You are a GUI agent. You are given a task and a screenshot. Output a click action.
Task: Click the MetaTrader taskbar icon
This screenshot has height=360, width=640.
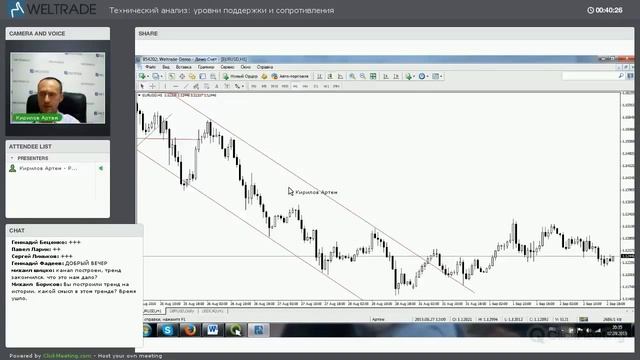pos(258,330)
